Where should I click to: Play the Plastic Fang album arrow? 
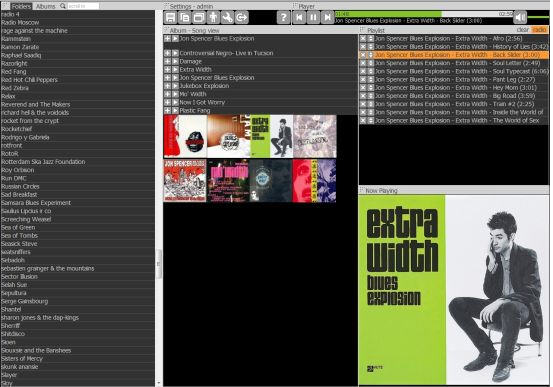(x=175, y=110)
